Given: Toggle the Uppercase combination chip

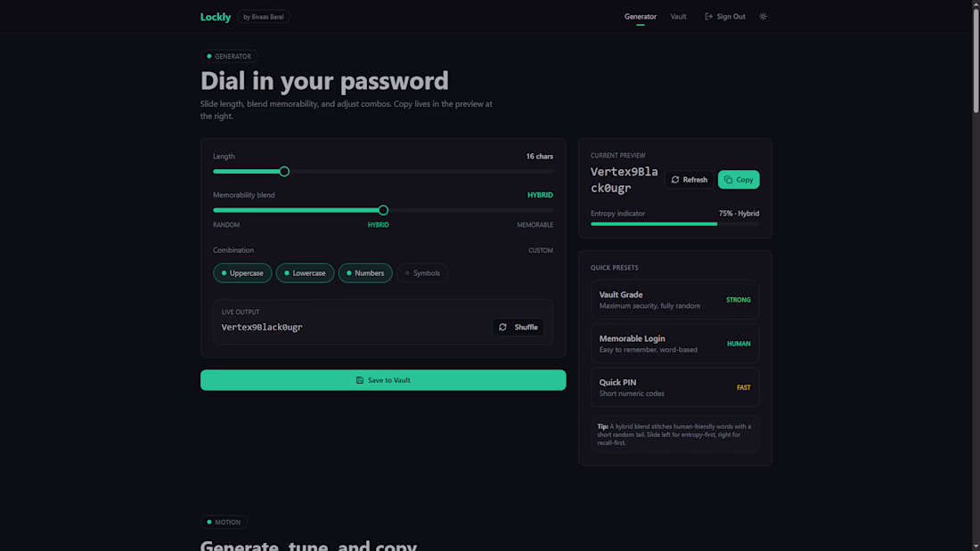Looking at the screenshot, I should (x=242, y=273).
